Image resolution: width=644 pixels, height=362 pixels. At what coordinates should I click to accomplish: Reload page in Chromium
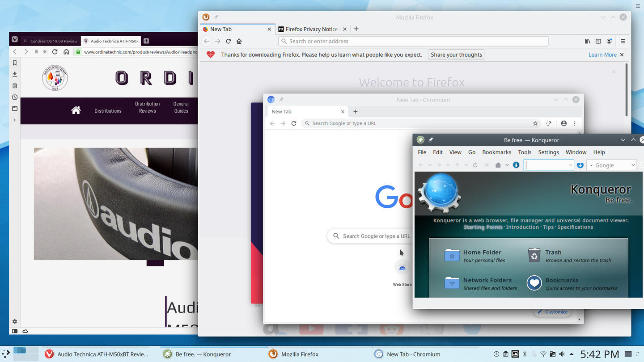294,123
